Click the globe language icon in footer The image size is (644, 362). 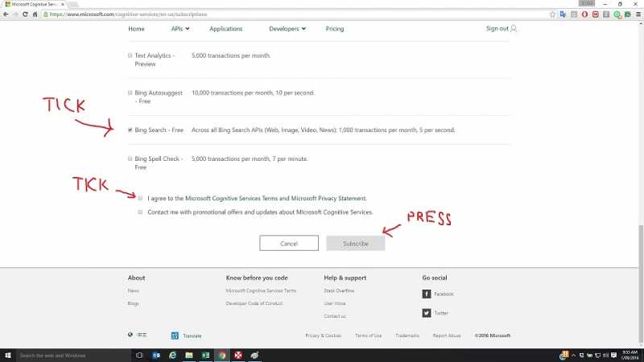coord(130,335)
